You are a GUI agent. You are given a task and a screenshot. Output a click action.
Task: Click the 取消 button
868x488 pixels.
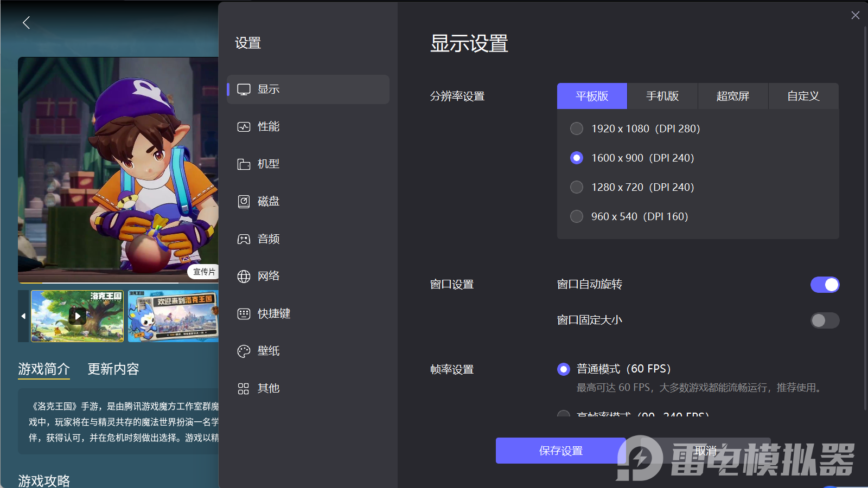[x=706, y=451]
